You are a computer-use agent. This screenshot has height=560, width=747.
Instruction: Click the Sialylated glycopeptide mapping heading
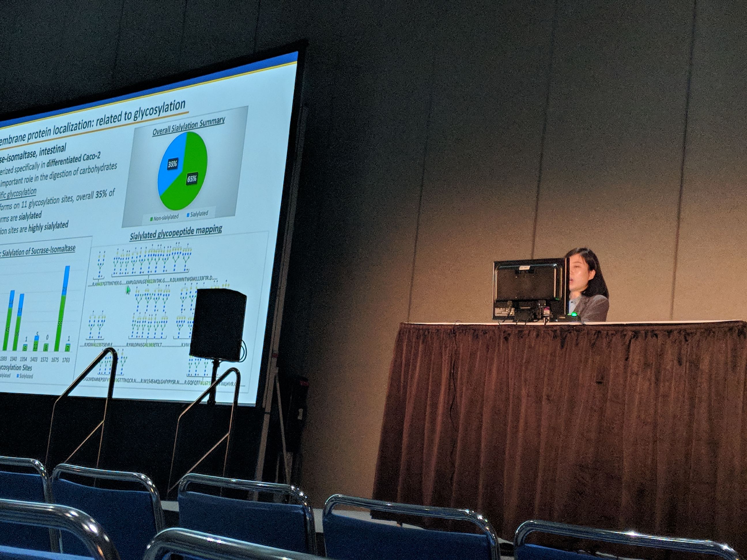176,233
